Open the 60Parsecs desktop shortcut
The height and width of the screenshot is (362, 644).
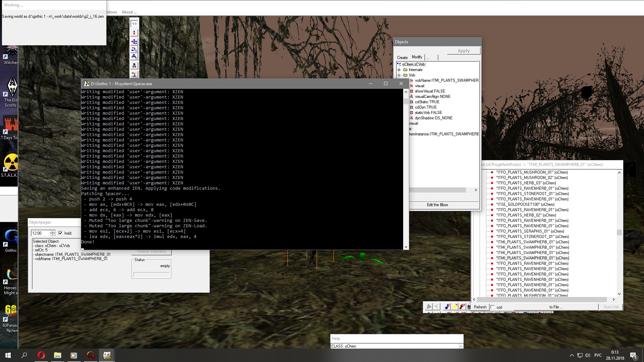click(10, 318)
